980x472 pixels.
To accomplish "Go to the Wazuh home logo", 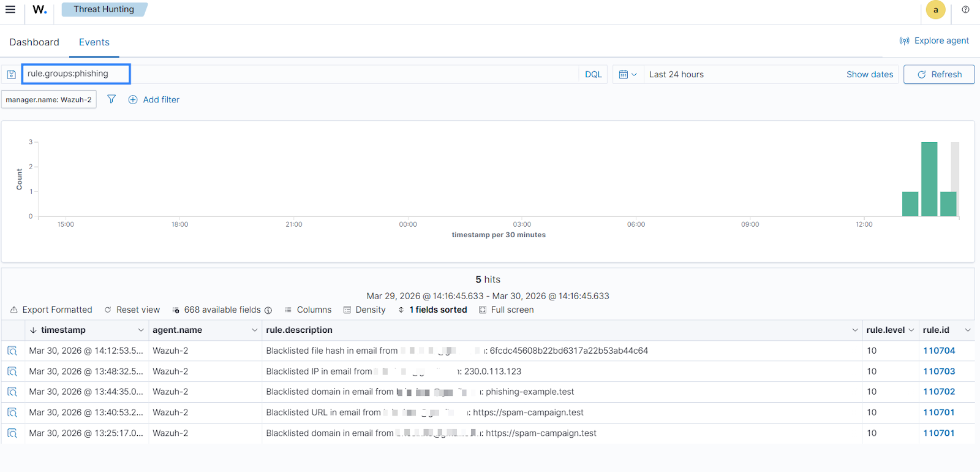I will click(40, 9).
